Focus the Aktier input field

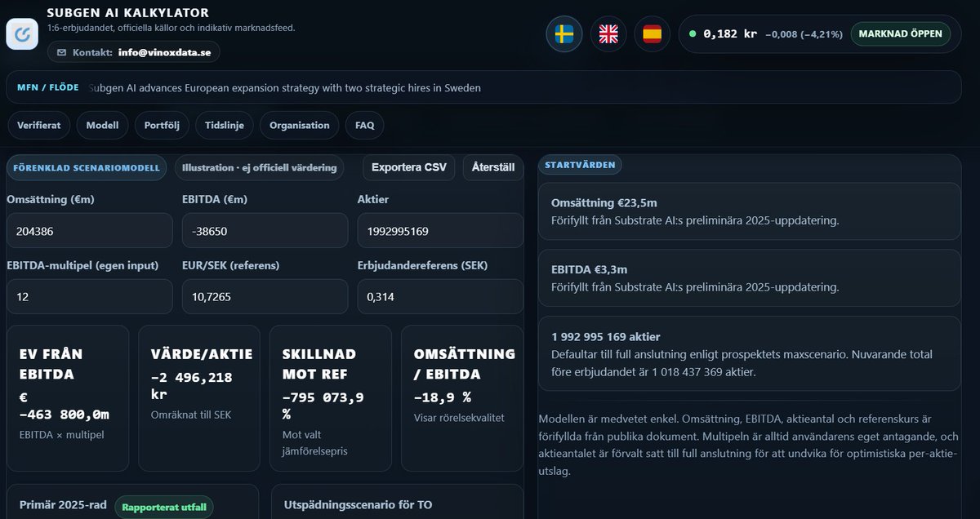(440, 231)
